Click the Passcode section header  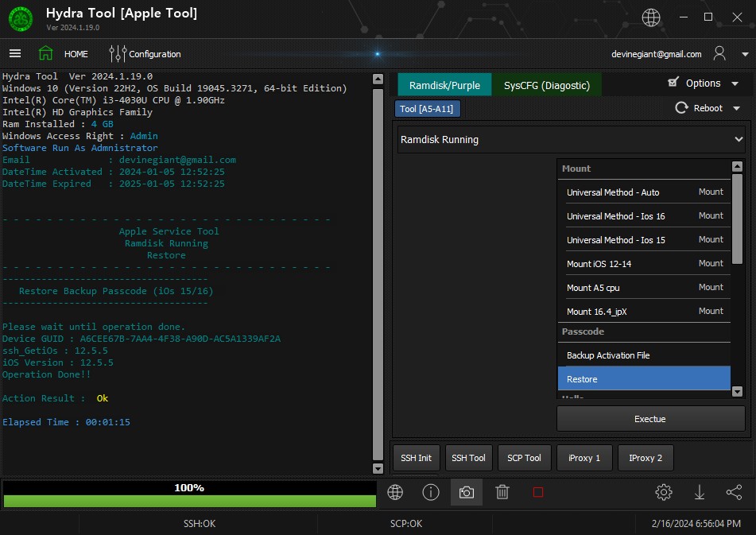[x=644, y=331]
